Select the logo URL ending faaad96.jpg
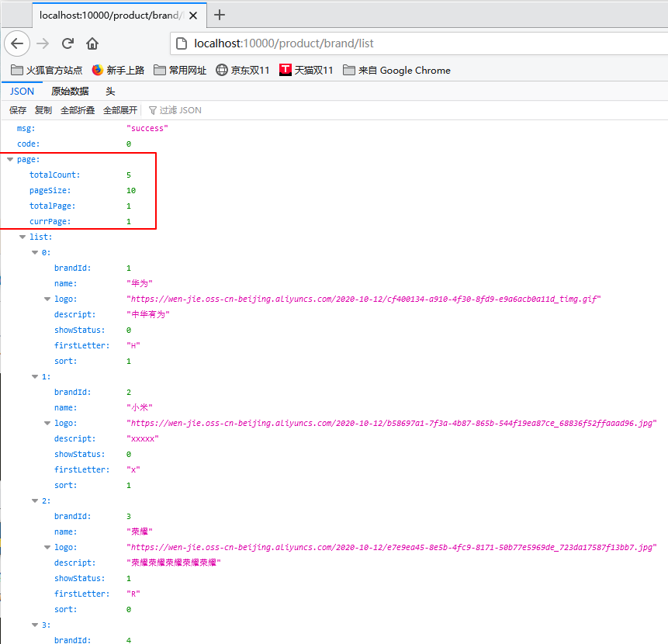 click(392, 423)
